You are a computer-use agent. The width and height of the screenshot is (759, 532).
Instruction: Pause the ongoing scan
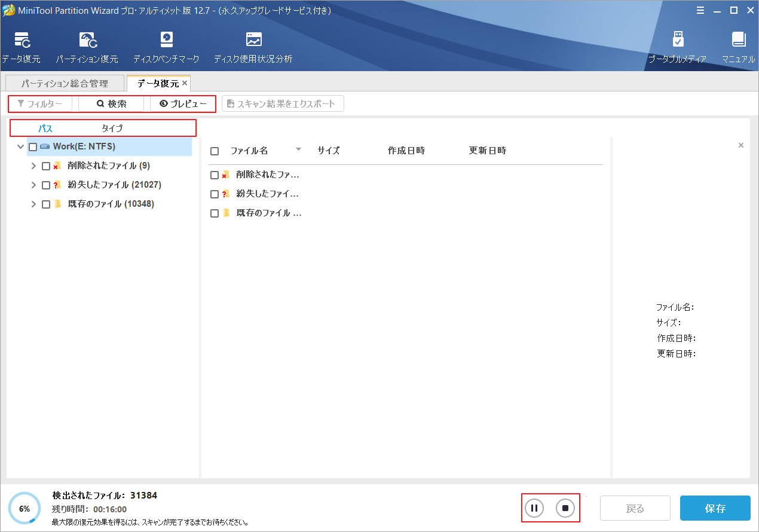tap(534, 507)
